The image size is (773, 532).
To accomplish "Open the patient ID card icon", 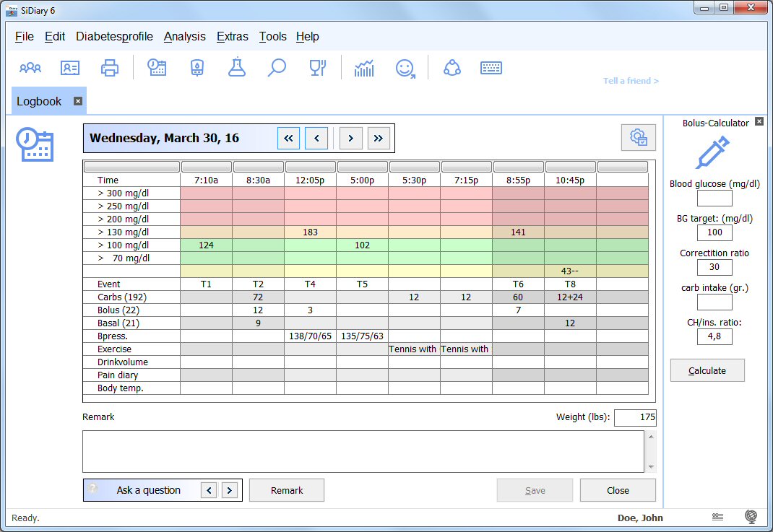I will click(x=70, y=68).
